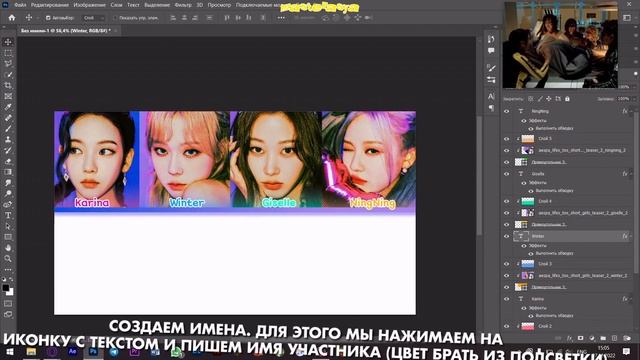Viewport: 640px width, 360px height.
Task: Hide the NingNing text layer
Action: [x=507, y=111]
